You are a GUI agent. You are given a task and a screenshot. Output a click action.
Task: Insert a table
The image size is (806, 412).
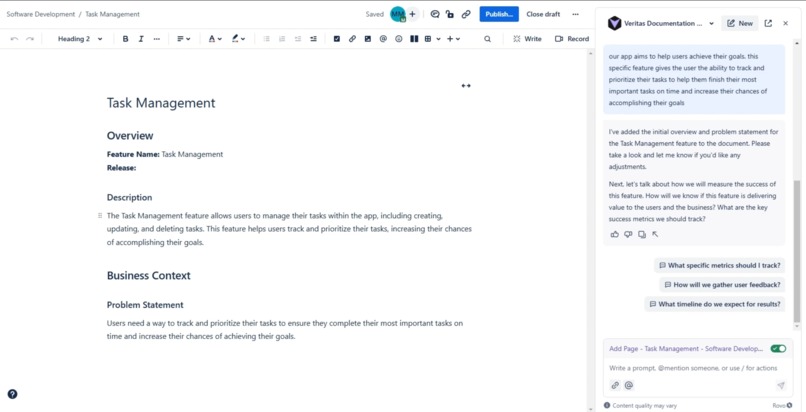428,39
